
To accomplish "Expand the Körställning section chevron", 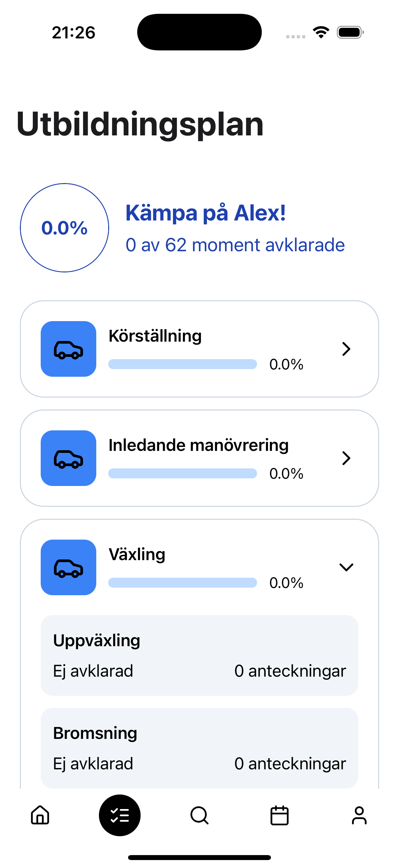I will [x=346, y=349].
